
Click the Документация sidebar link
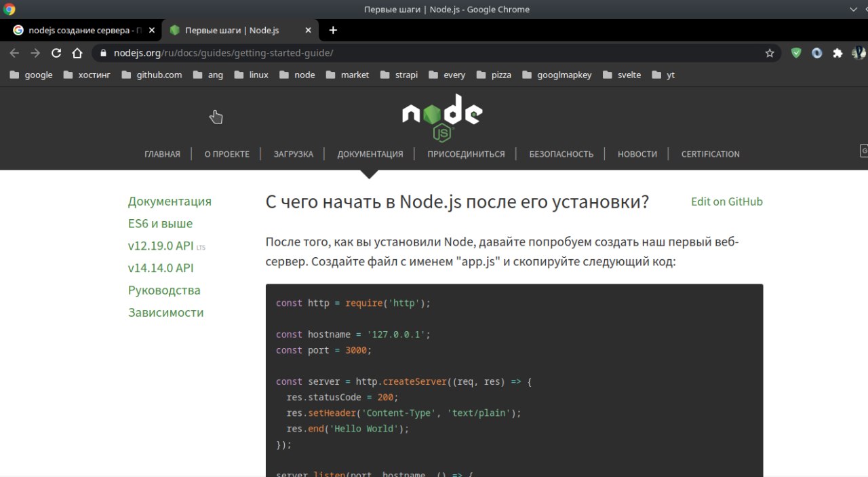click(x=170, y=202)
